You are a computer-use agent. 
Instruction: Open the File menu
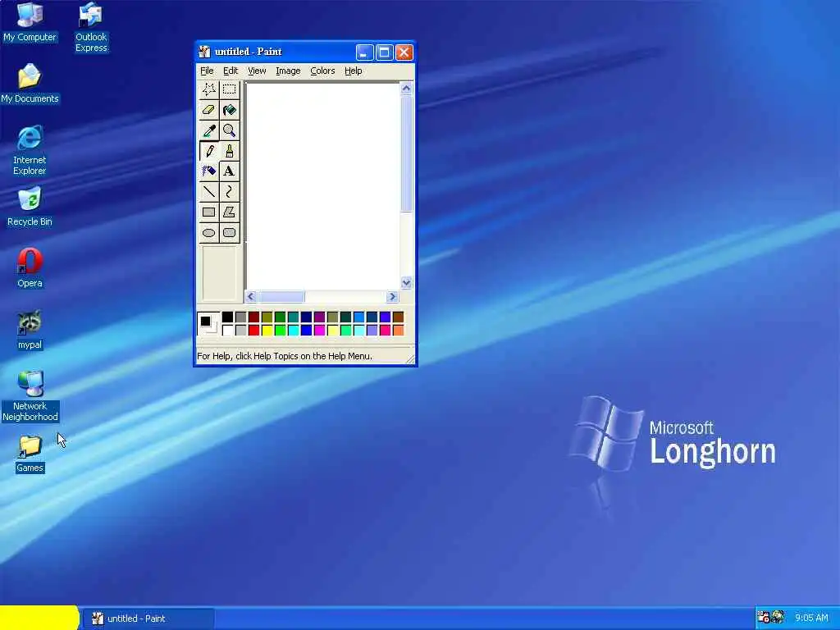coord(207,71)
